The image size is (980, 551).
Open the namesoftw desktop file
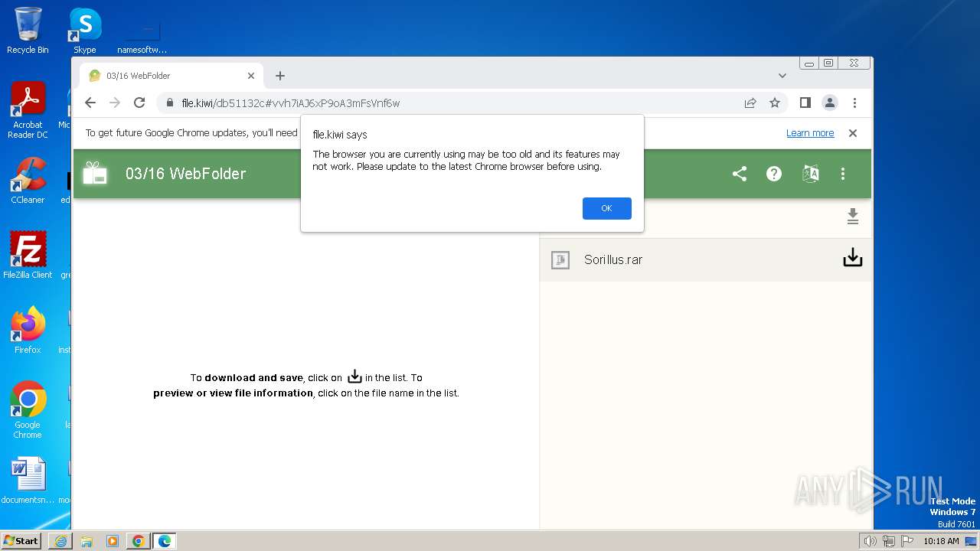(142, 36)
